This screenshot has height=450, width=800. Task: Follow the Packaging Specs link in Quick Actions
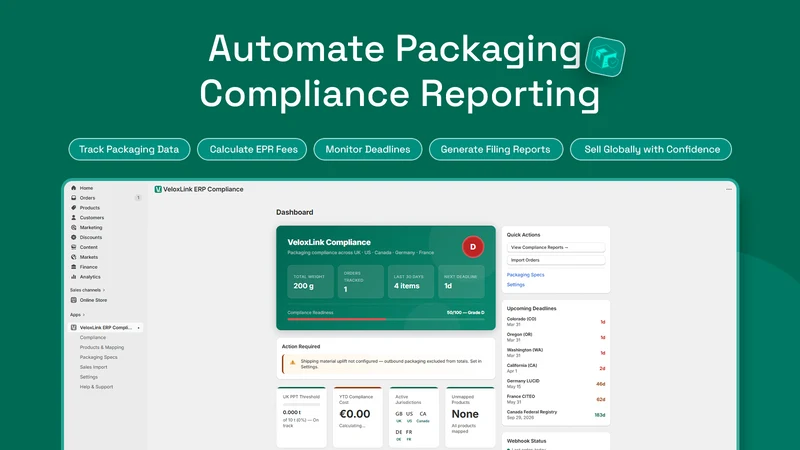click(x=525, y=275)
